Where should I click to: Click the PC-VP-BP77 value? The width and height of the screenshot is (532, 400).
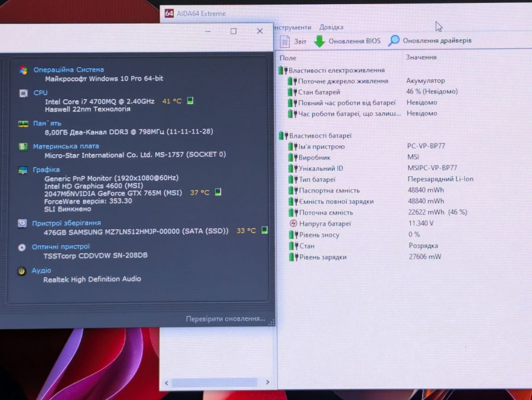pos(426,146)
